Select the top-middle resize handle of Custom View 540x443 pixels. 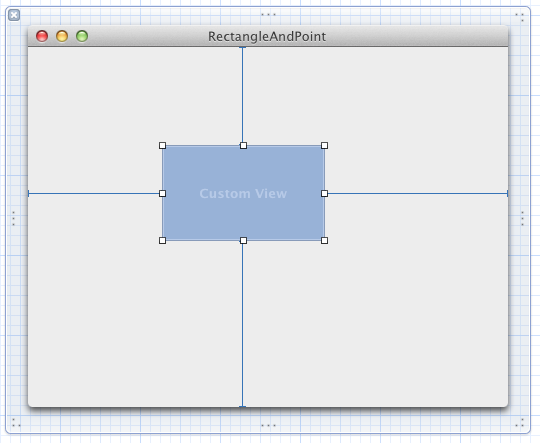pyautogui.click(x=243, y=145)
